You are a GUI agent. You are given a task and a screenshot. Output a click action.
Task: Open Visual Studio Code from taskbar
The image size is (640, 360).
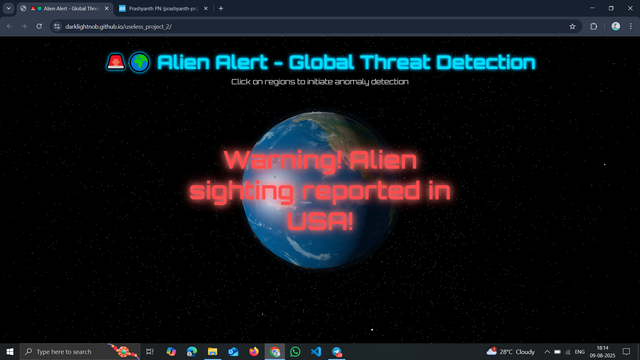point(316,351)
